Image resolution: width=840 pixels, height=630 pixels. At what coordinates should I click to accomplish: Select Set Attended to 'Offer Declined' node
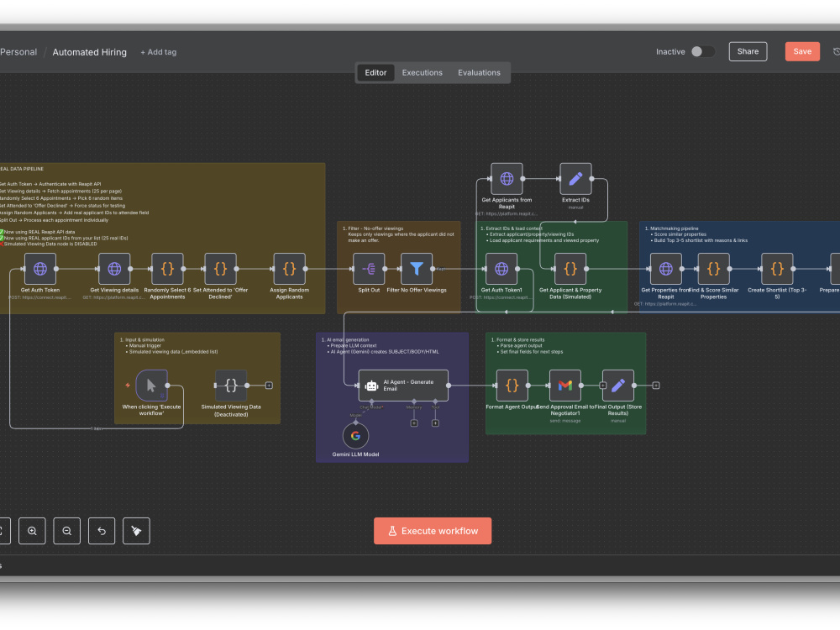coord(220,269)
